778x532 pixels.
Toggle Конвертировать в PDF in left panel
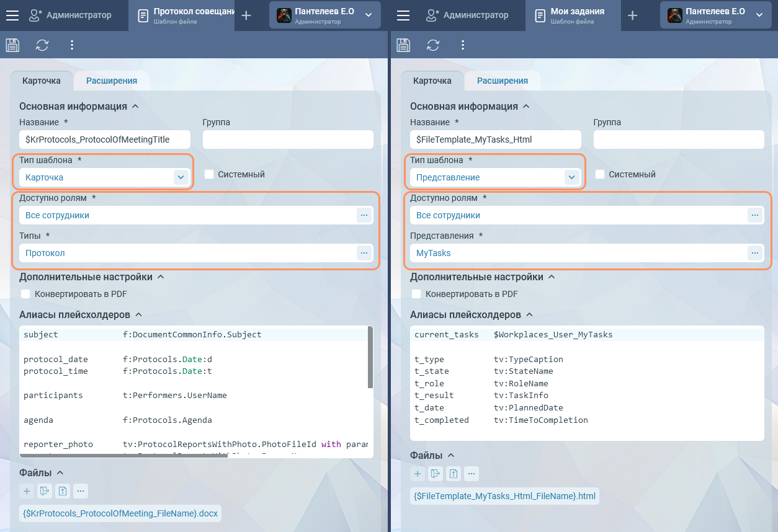[x=25, y=294]
